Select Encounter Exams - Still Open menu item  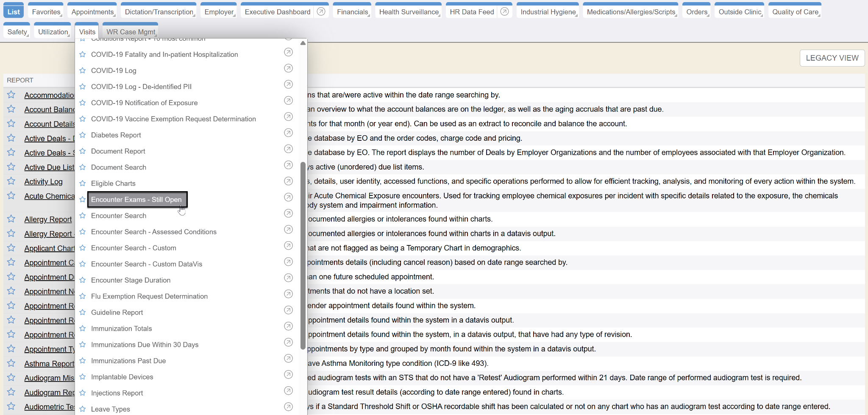tap(136, 200)
